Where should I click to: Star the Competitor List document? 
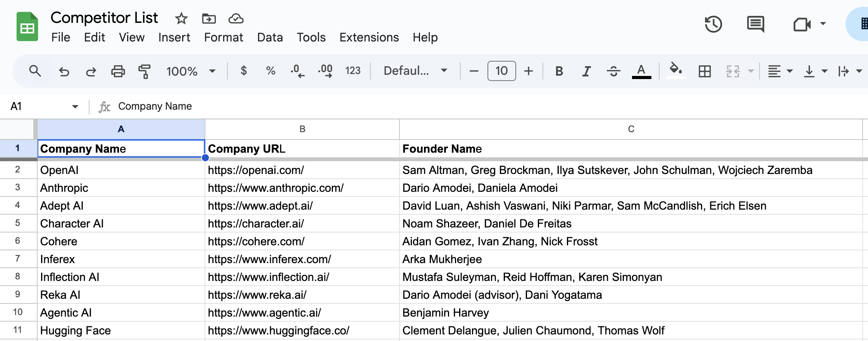[181, 19]
